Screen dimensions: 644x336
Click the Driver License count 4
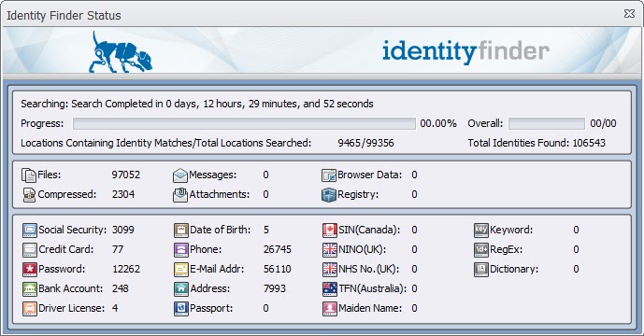coord(115,309)
